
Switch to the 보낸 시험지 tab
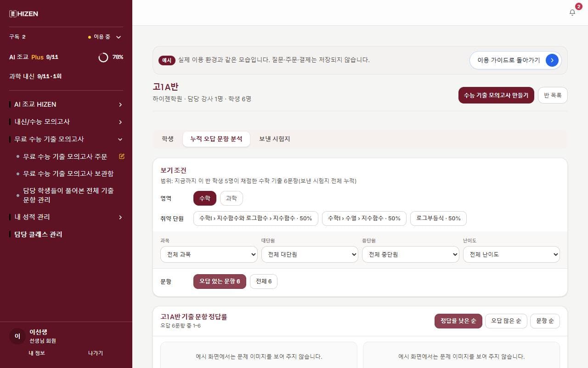275,139
